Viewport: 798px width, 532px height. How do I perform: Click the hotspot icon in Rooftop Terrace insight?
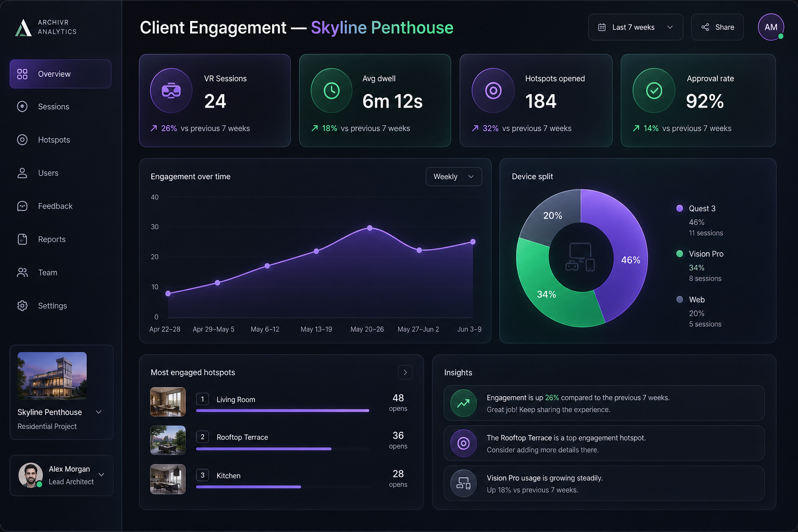[x=463, y=443]
